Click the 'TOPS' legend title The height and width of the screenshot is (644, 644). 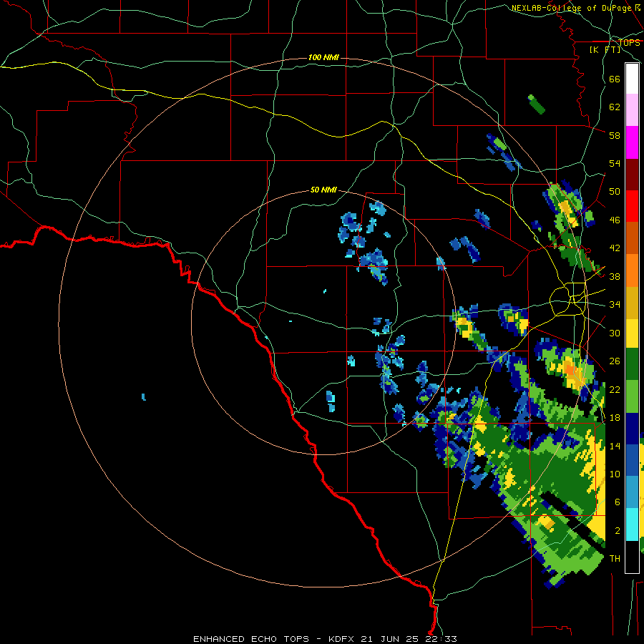[x=629, y=42]
